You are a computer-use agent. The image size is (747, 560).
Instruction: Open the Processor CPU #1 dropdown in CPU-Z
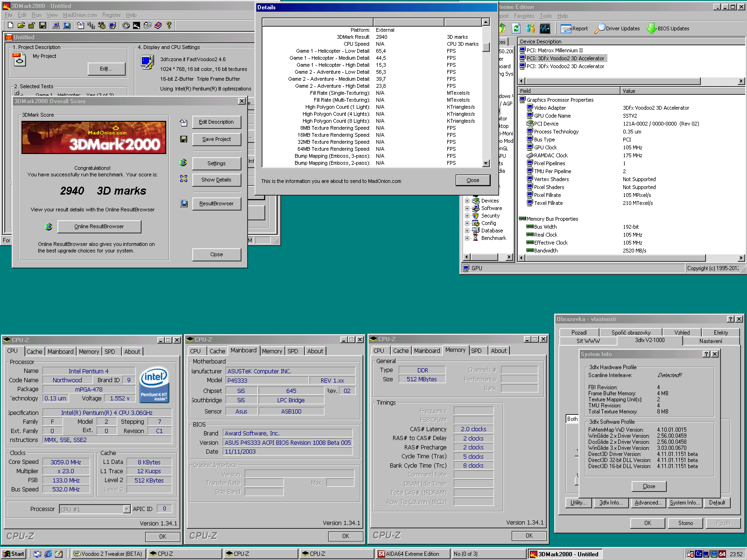[x=127, y=509]
